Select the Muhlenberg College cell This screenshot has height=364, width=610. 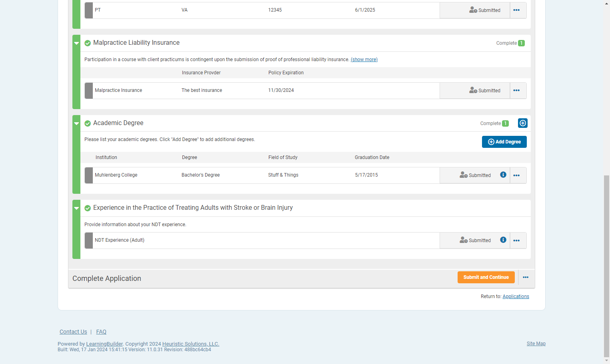[x=116, y=175]
